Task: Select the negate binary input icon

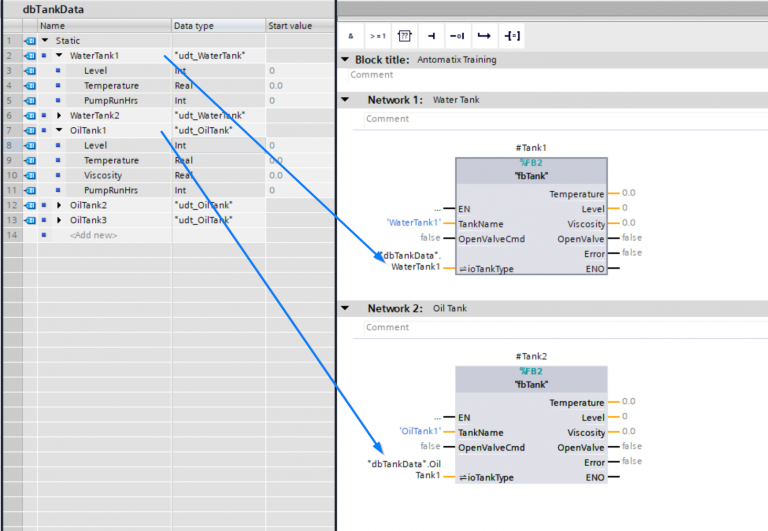Action: [x=457, y=36]
